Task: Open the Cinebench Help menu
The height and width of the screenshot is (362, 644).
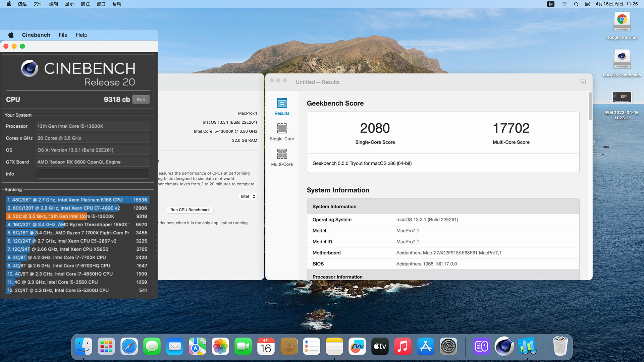Action: tap(81, 35)
